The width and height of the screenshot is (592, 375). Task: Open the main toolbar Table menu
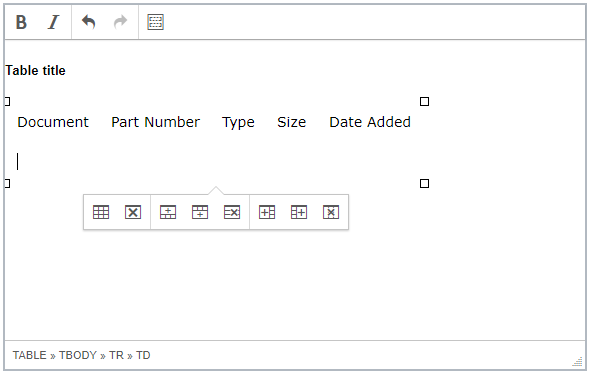pos(155,22)
